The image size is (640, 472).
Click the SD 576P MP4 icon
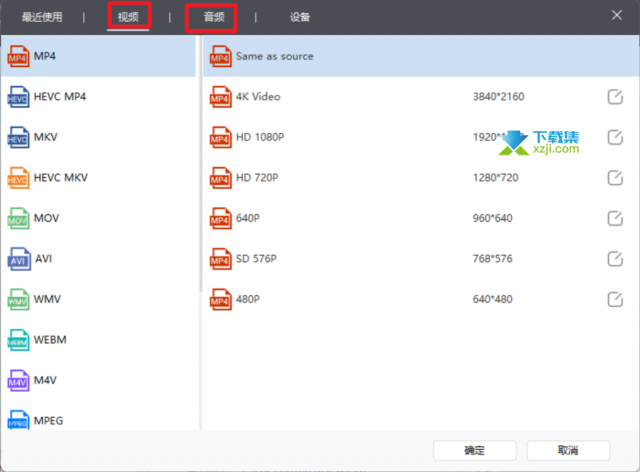[220, 259]
